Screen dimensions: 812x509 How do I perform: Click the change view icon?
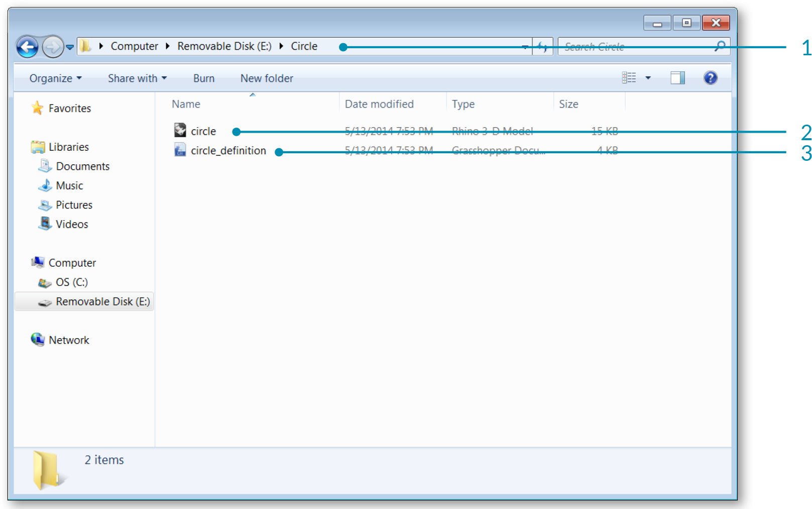pos(629,78)
